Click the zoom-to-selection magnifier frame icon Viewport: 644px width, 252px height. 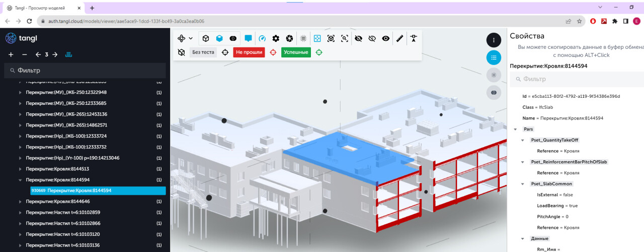[345, 38]
